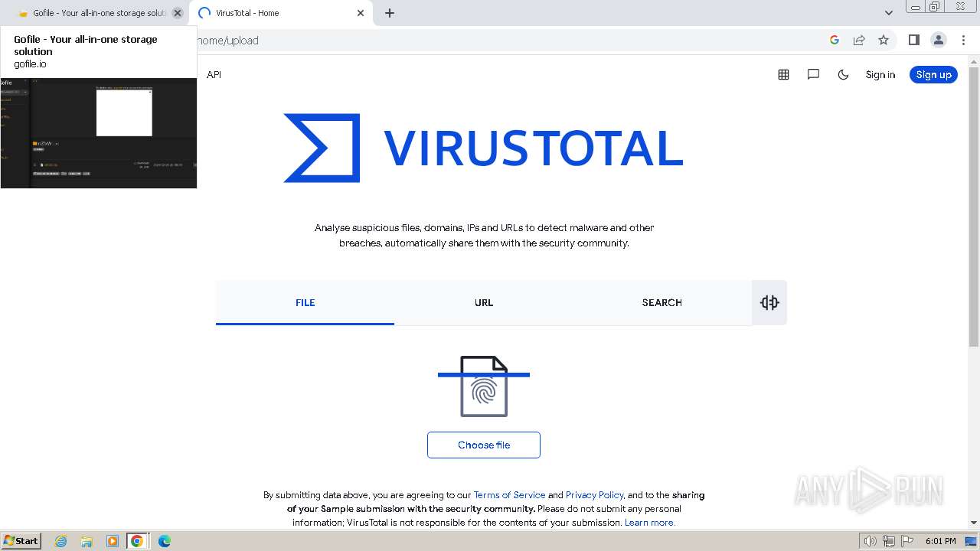Open File Explorer from taskbar
Image resolution: width=980 pixels, height=551 pixels.
coord(87,541)
